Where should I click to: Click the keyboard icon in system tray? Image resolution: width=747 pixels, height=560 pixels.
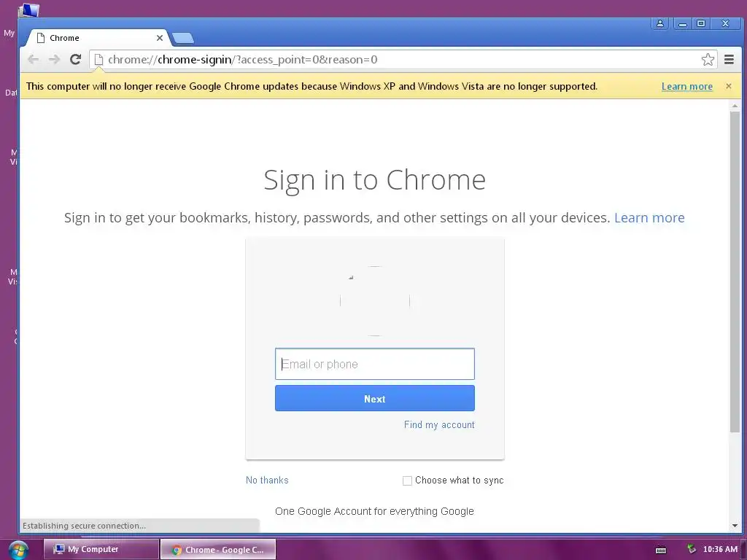661,550
